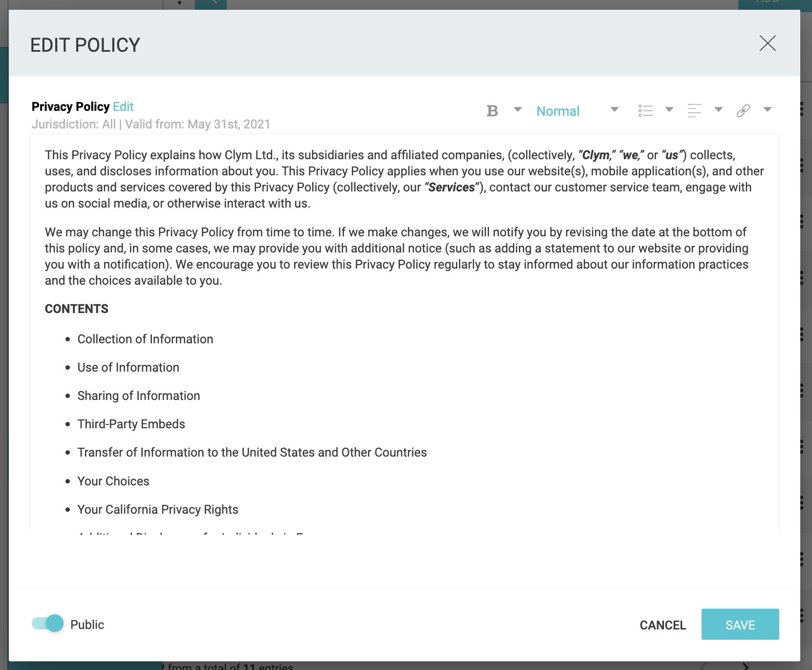812x670 pixels.
Task: Expand the list style options arrow
Action: tap(669, 109)
